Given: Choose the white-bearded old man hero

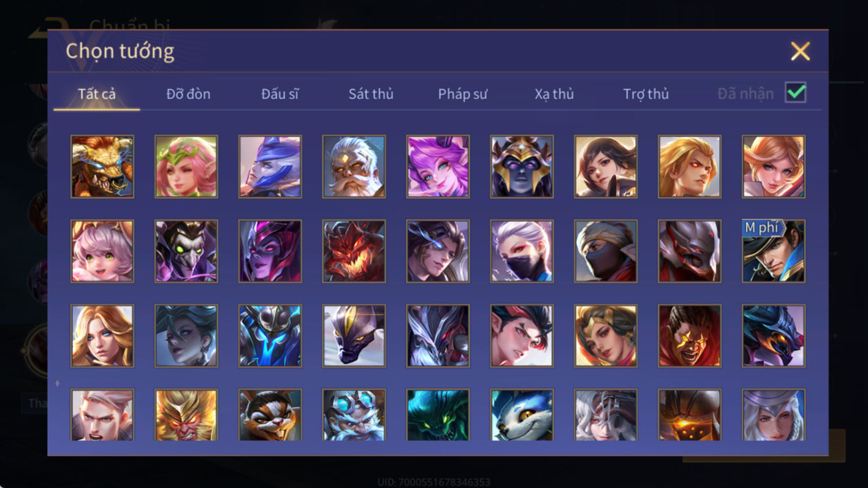Looking at the screenshot, I should pyautogui.click(x=354, y=167).
